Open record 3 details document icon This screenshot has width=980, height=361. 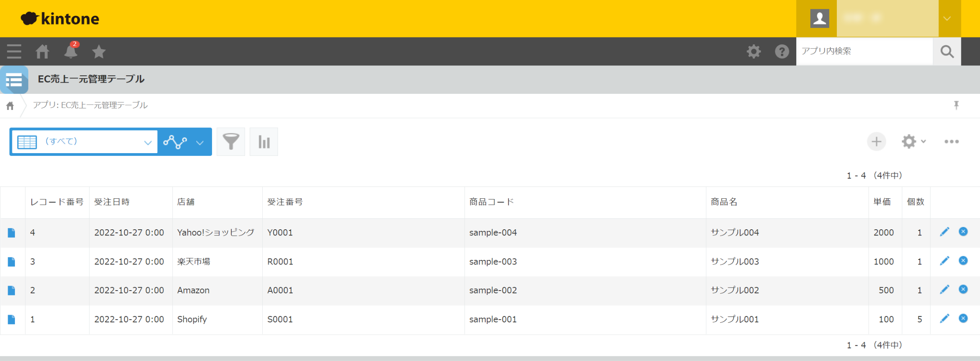(x=11, y=262)
